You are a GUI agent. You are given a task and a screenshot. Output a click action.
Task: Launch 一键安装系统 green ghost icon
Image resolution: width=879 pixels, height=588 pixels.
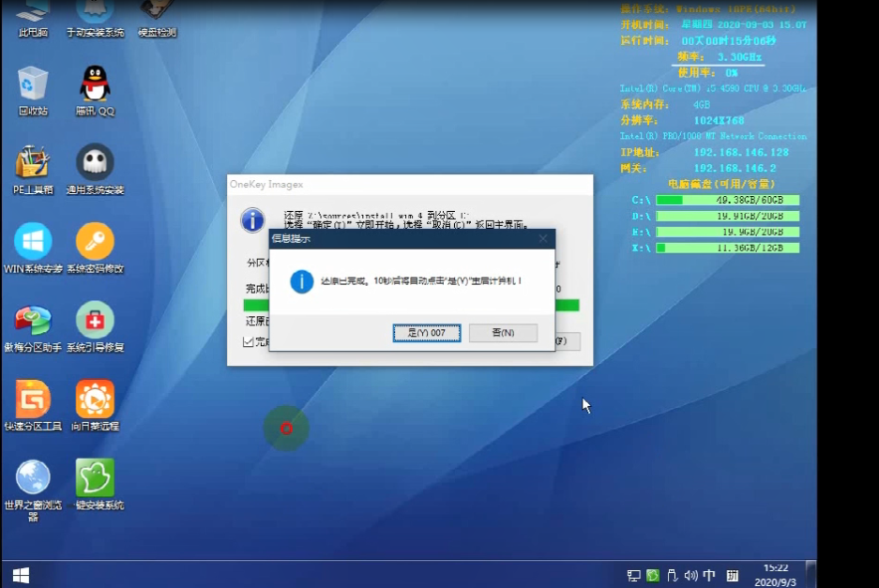95,485
